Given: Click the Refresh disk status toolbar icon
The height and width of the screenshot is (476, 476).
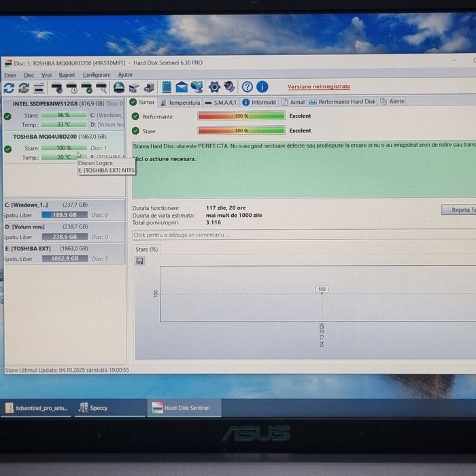Looking at the screenshot, I should (9, 88).
